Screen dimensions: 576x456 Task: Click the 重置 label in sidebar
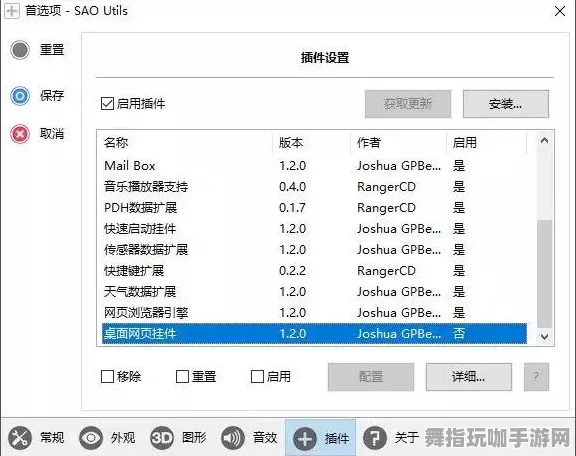tap(52, 50)
